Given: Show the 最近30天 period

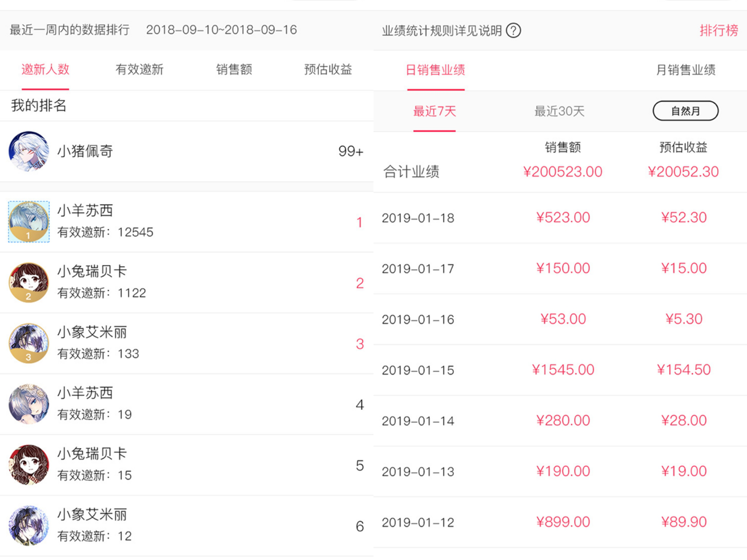Looking at the screenshot, I should pyautogui.click(x=559, y=111).
